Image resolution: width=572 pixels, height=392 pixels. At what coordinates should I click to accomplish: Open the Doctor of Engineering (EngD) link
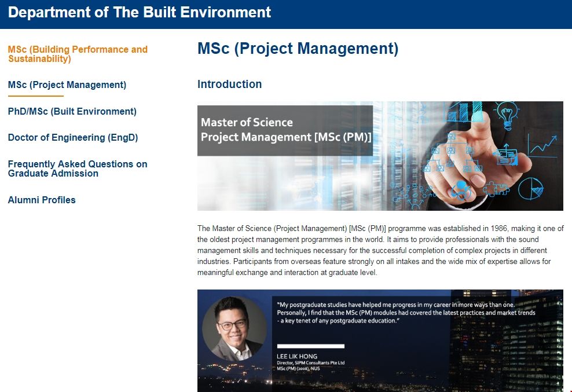pos(72,138)
